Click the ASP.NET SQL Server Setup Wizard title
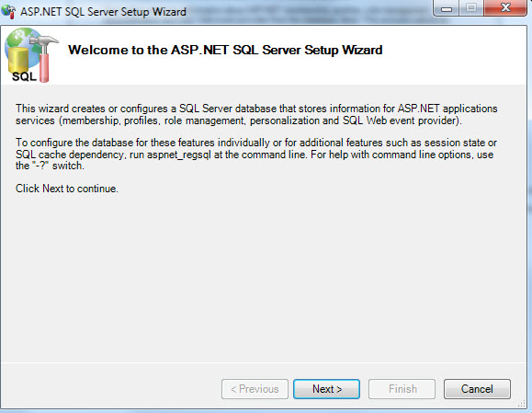Image resolution: width=532 pixels, height=413 pixels. (103, 12)
